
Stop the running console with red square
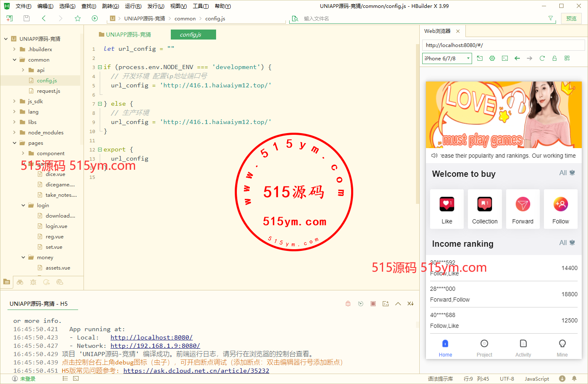pyautogui.click(x=373, y=304)
